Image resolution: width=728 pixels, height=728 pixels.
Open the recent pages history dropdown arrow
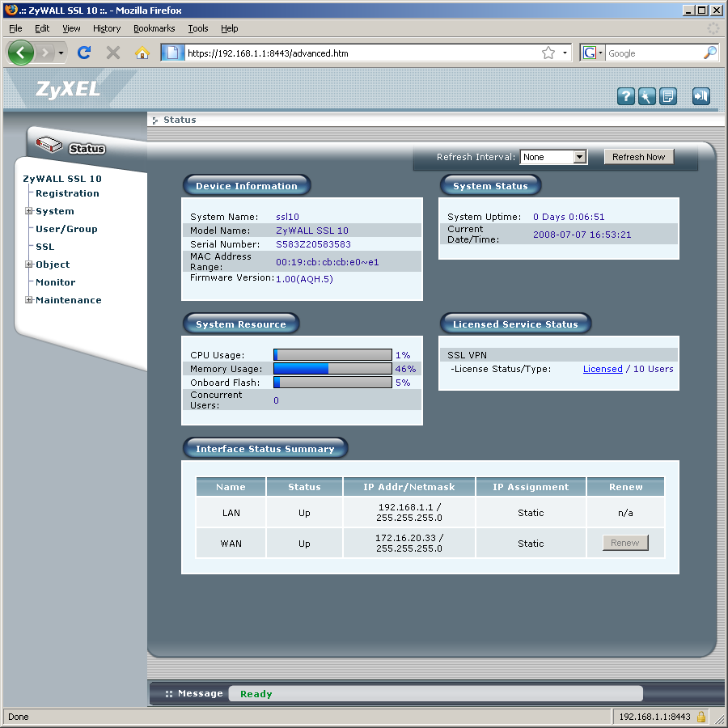[x=61, y=53]
